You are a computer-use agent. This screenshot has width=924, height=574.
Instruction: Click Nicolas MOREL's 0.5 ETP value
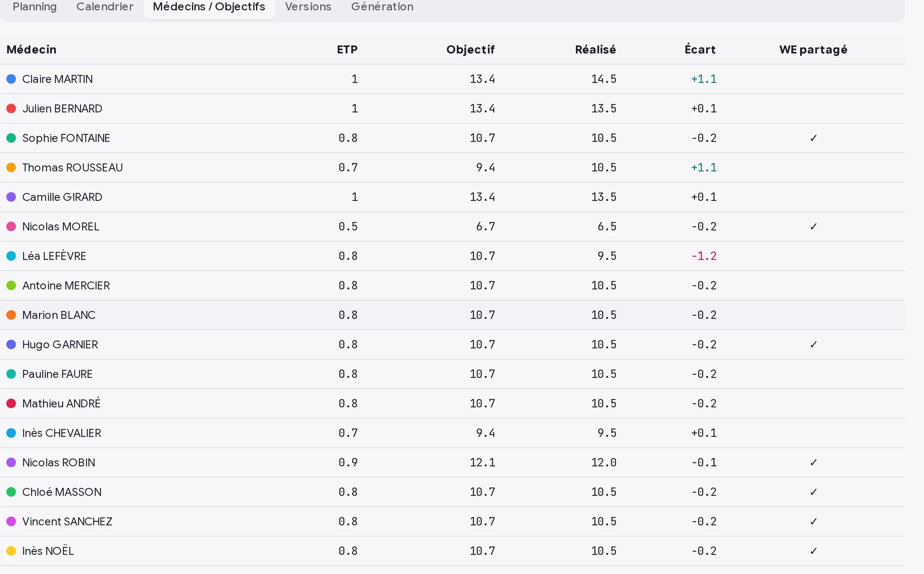point(348,226)
